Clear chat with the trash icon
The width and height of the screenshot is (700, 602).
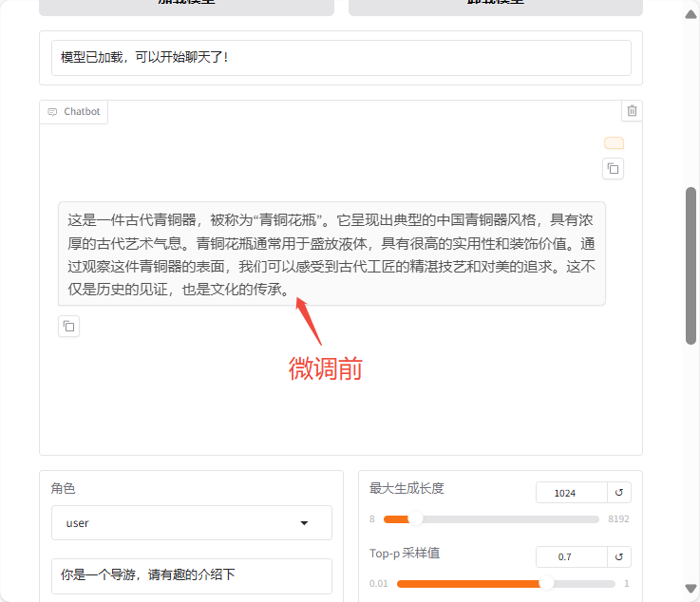point(632,111)
